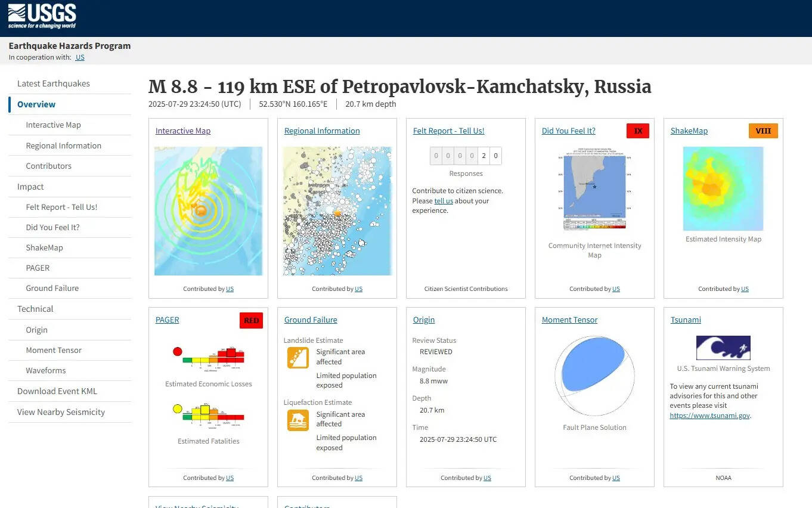Open the Regional Information map thumbnail

[x=337, y=211]
